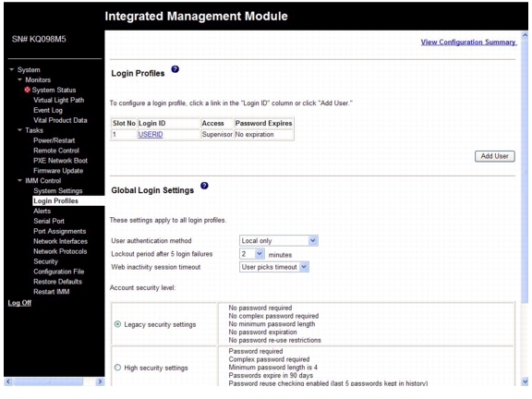The height and width of the screenshot is (399, 532).
Task: Open the USERID login profile link
Action: pos(151,134)
